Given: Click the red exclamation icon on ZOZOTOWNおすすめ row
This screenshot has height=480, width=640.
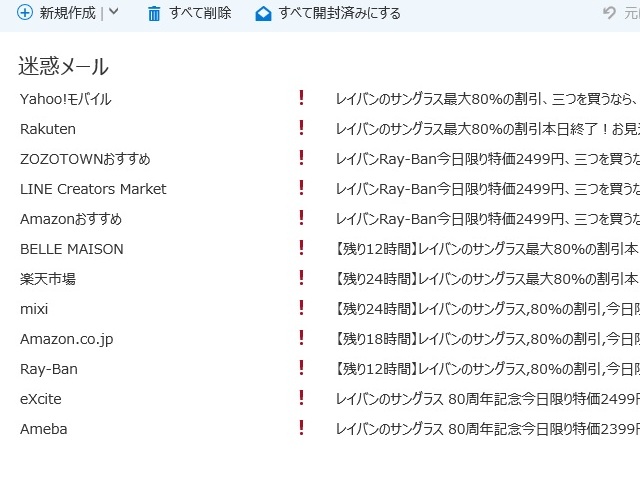Looking at the screenshot, I should coord(301,158).
